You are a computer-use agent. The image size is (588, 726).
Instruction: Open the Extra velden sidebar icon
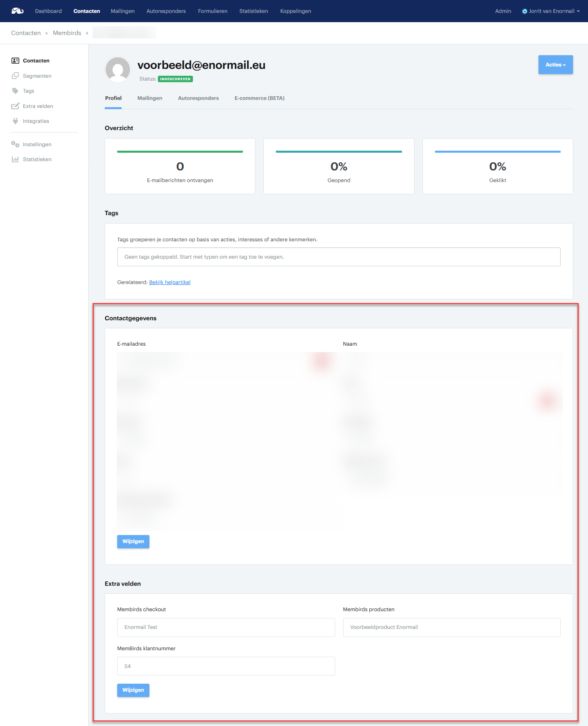[15, 106]
